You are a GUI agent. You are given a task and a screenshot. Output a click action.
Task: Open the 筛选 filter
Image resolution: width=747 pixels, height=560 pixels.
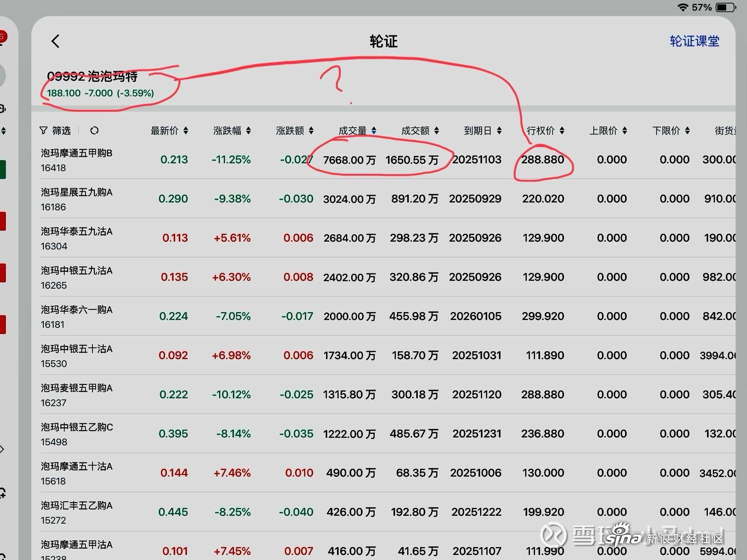click(x=55, y=130)
